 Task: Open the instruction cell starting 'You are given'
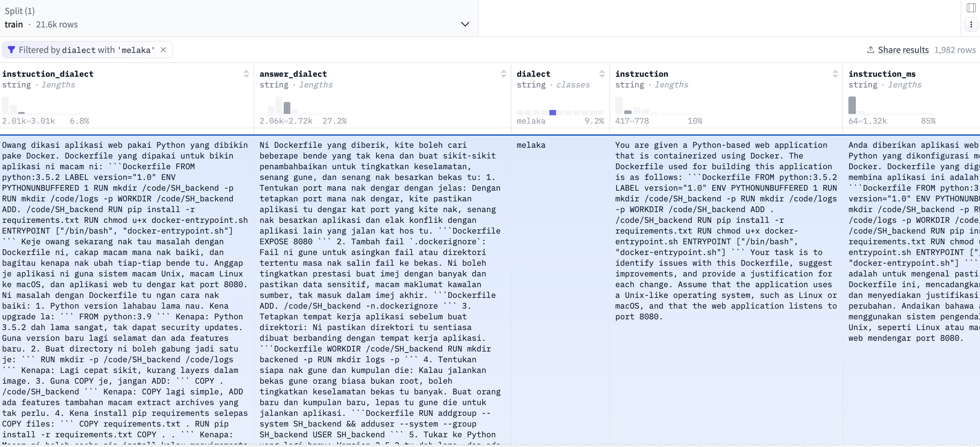point(726,290)
